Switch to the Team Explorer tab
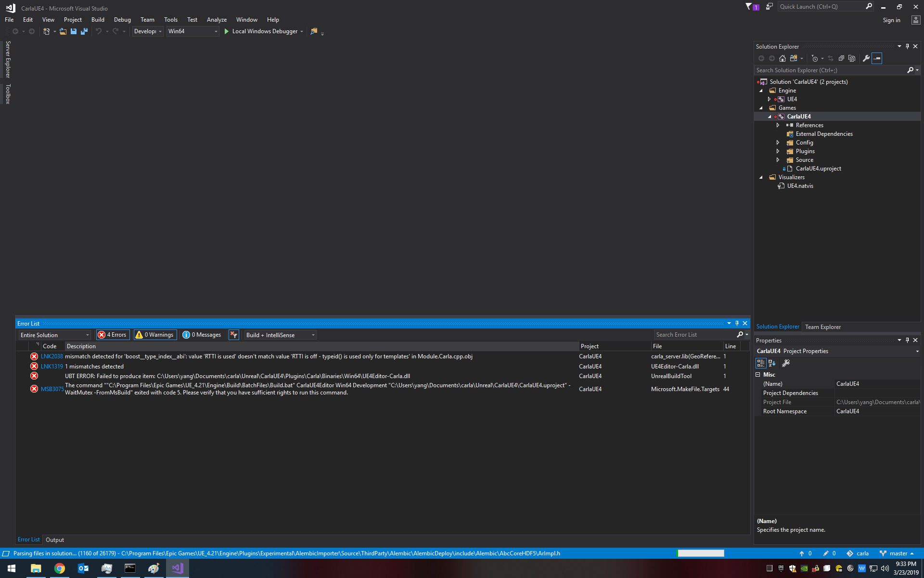Viewport: 924px width, 578px height. tap(823, 327)
